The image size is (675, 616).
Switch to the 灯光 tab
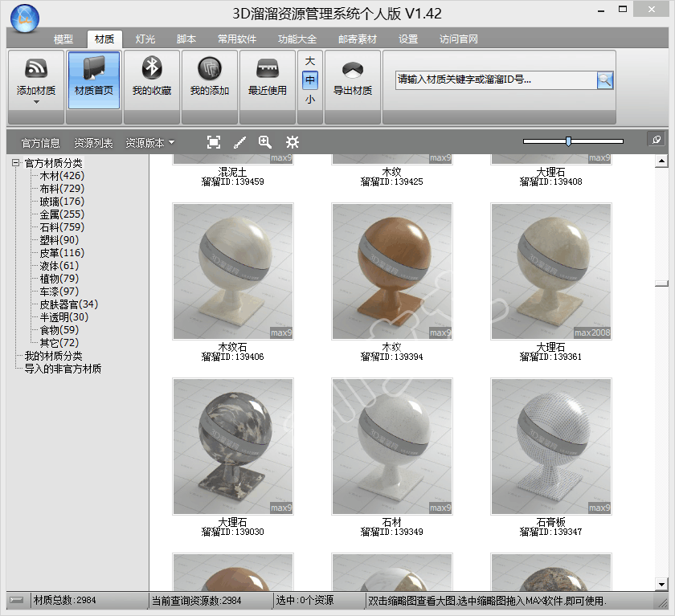[145, 39]
